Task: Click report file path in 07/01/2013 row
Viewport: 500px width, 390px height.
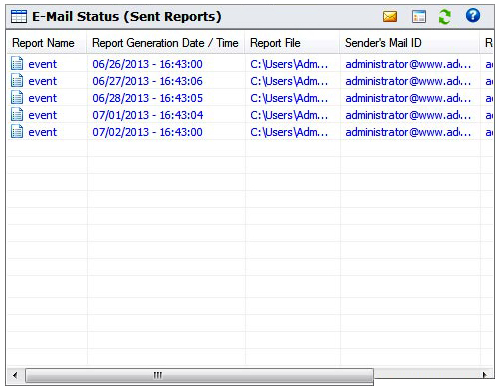Action: coord(289,115)
